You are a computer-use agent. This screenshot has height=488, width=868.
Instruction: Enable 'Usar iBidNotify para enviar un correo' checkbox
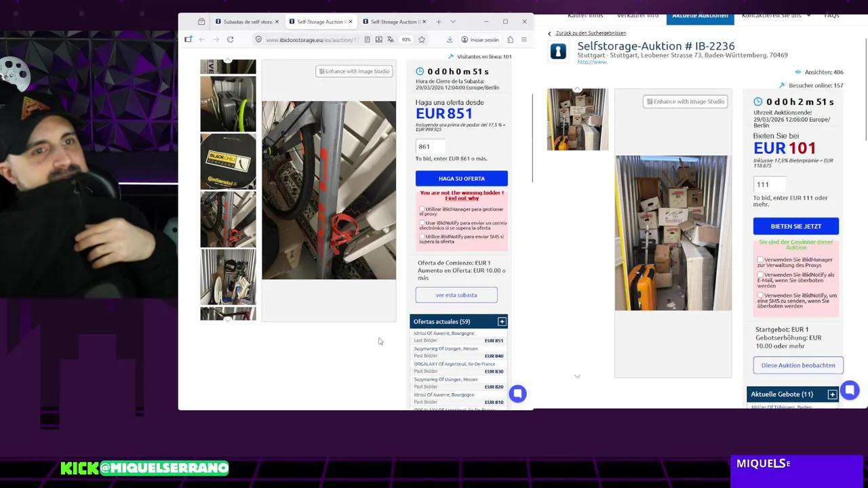pyautogui.click(x=422, y=223)
